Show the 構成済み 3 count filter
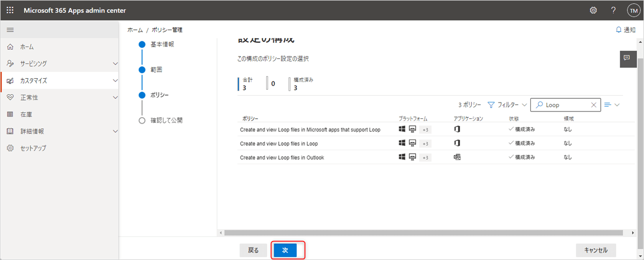 tap(302, 84)
